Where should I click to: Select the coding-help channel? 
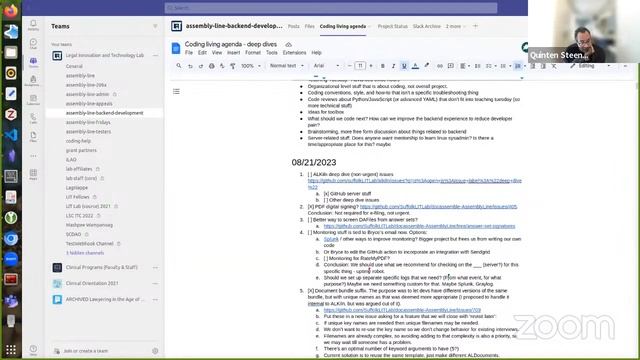coord(78,141)
